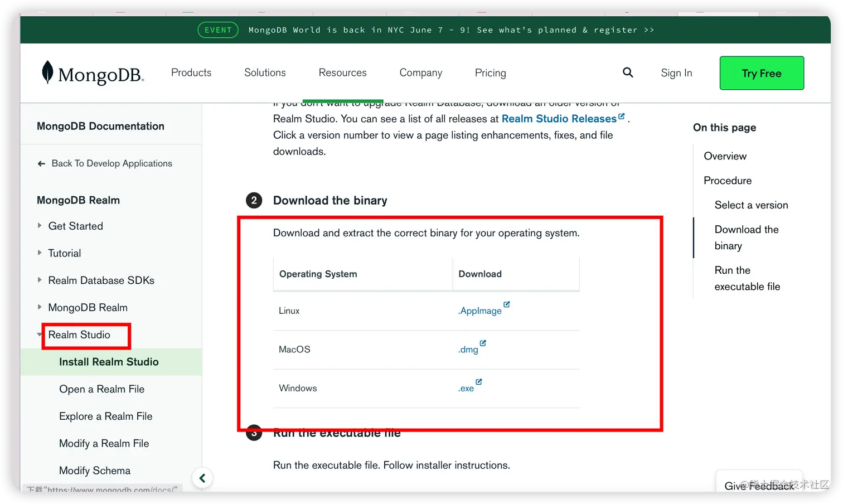This screenshot has height=504, width=843.
Task: Open the search magnifier icon
Action: 628,72
